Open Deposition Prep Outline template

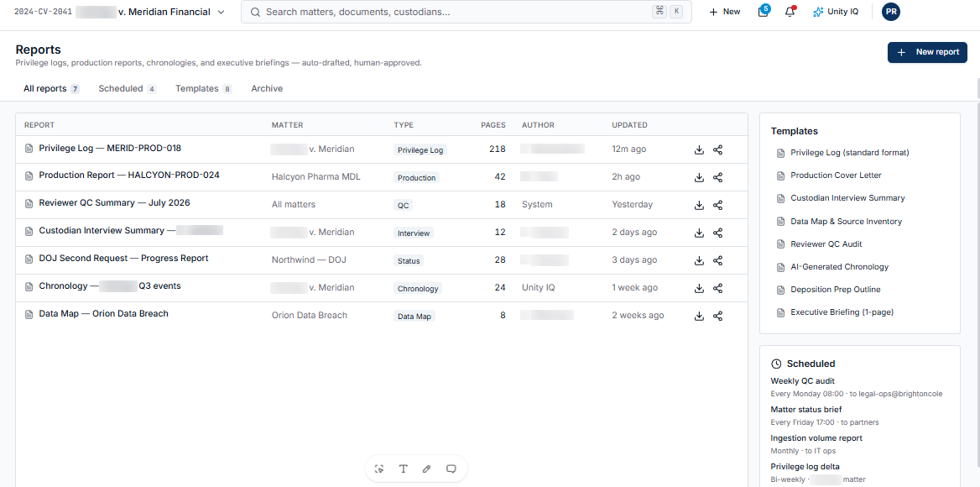pyautogui.click(x=836, y=290)
